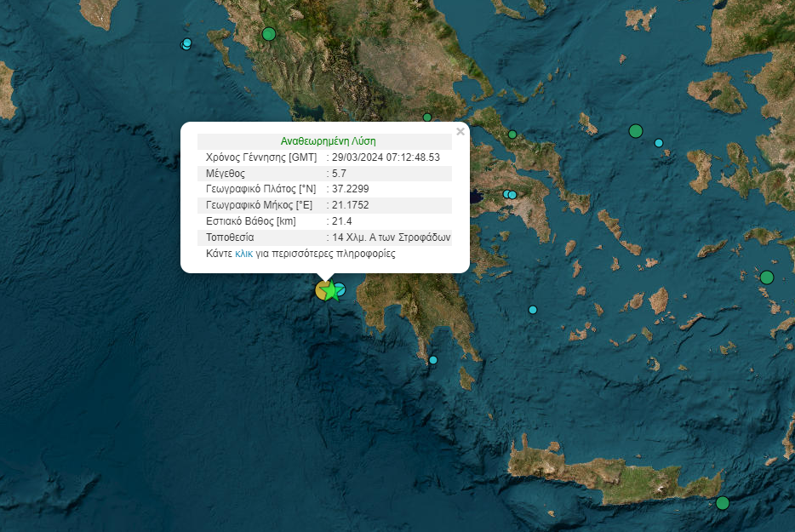Click the large green marker in northern Aegean
This screenshot has height=532, width=795.
635,131
